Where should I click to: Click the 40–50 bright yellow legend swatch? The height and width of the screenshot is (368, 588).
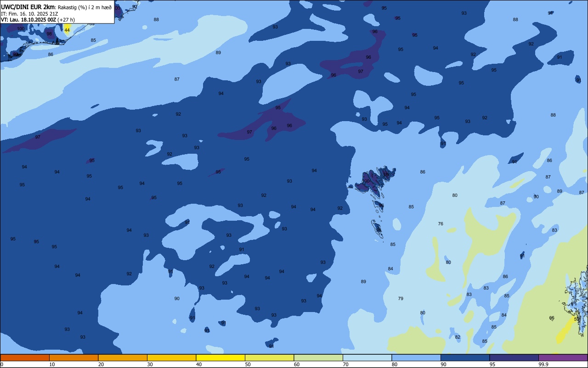tap(220, 357)
